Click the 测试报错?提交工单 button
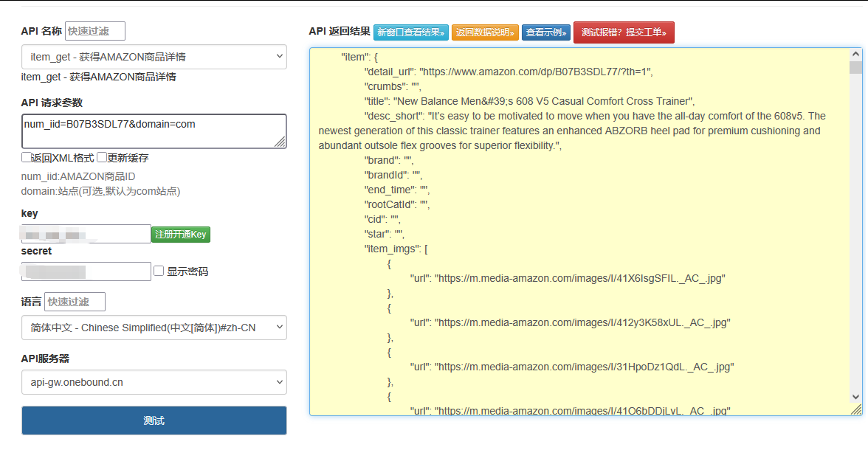 [624, 32]
